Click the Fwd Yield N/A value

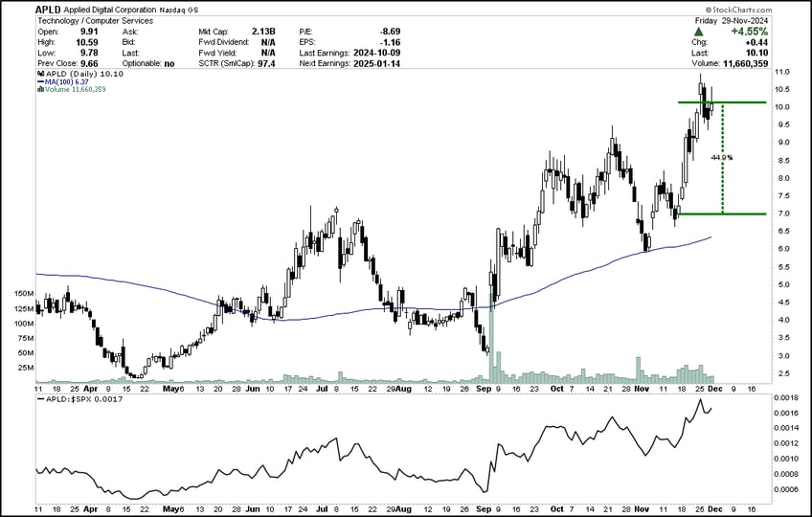click(x=268, y=53)
